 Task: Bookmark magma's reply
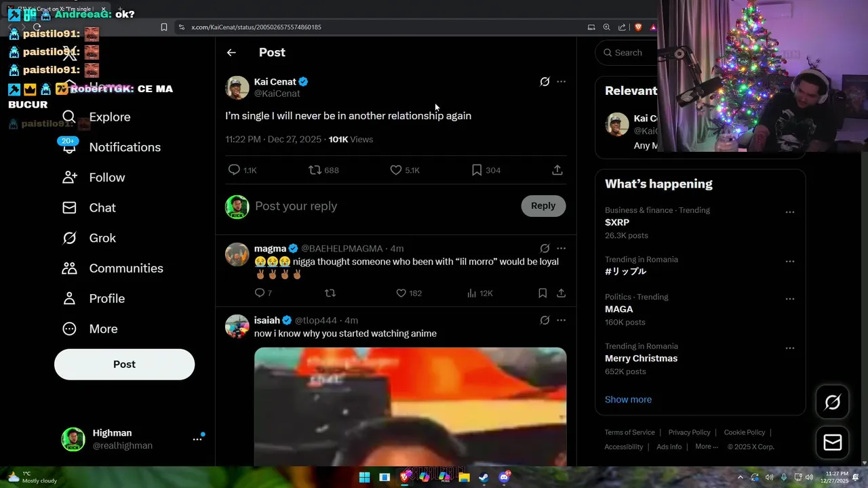[x=542, y=293]
